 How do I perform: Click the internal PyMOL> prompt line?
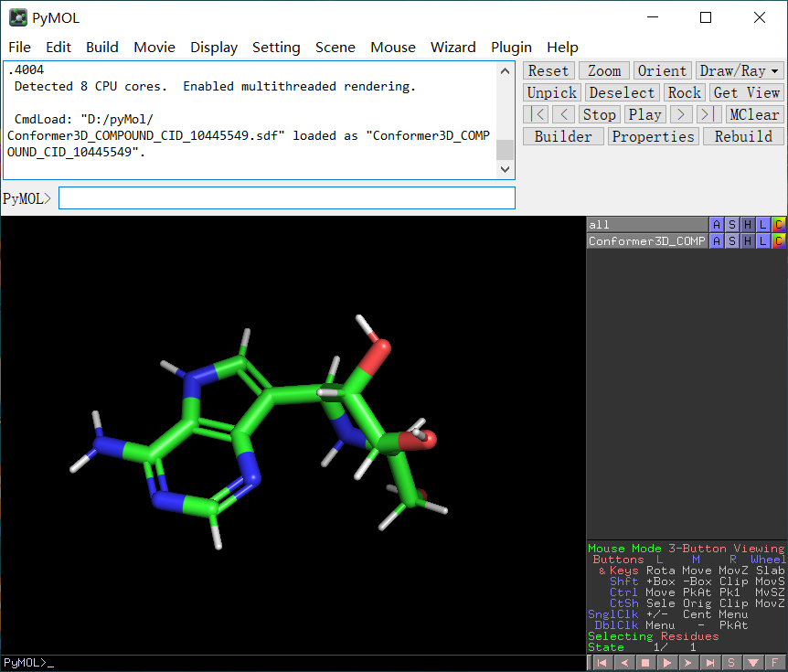(x=293, y=663)
